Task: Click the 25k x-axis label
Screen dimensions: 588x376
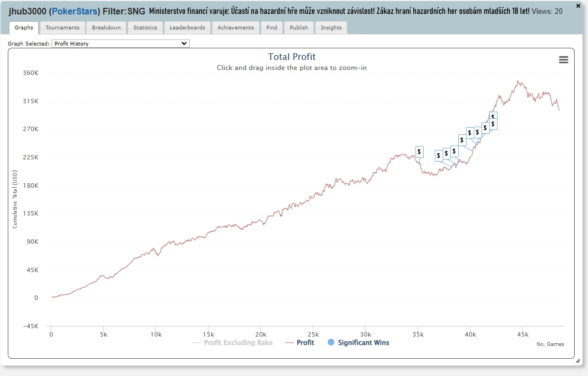Action: pos(313,334)
